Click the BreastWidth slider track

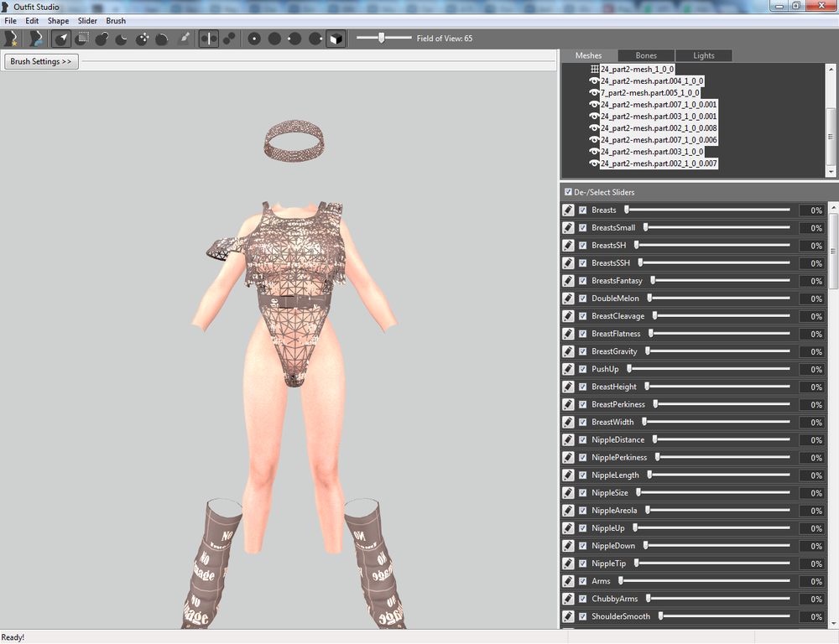(x=717, y=422)
